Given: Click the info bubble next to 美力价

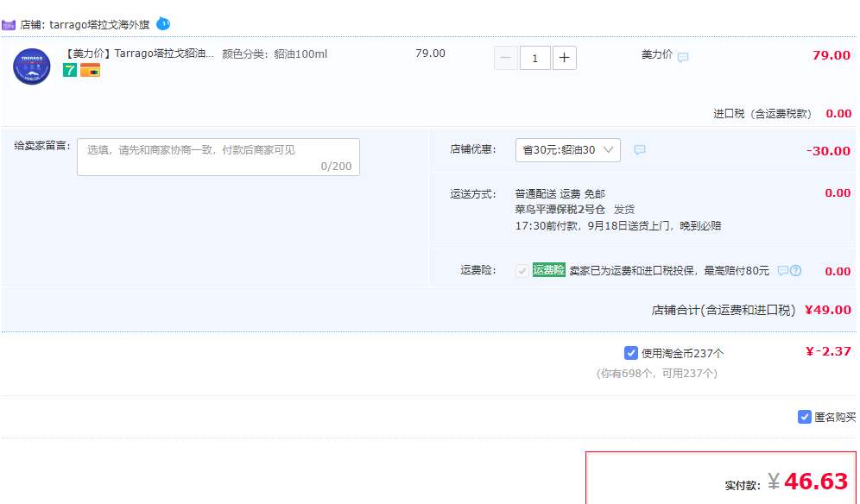Looking at the screenshot, I should (683, 57).
